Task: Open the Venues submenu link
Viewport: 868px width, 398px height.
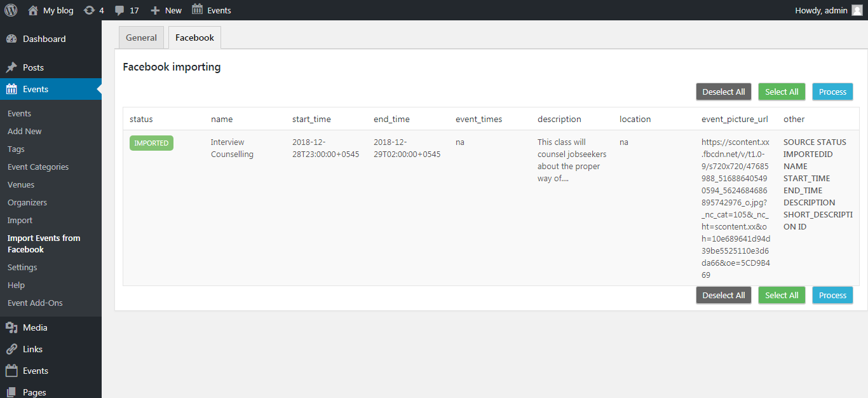Action: pyautogui.click(x=21, y=184)
